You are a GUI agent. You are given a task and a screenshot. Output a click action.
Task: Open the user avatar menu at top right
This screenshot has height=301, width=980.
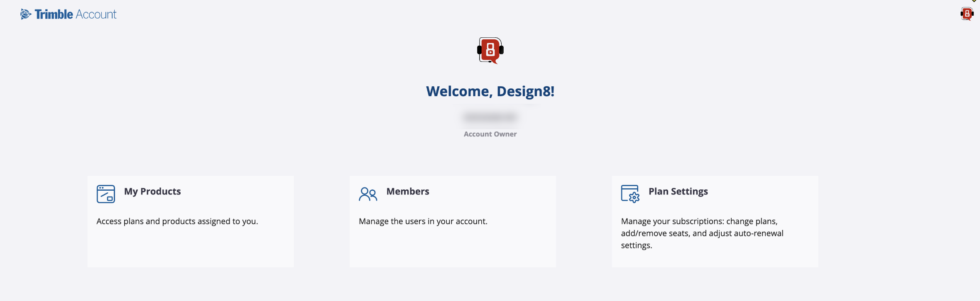[x=967, y=14]
